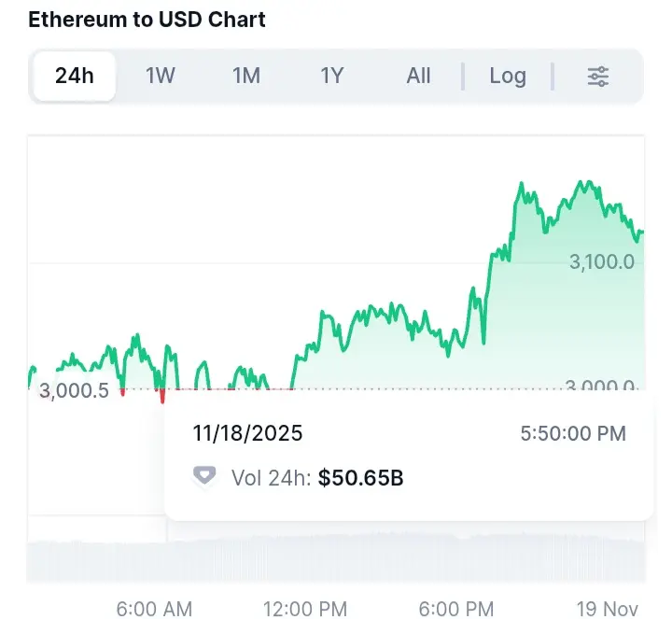Viewport: 672px width, 619px height.
Task: Click the 5:50:00 PM timestamp in tooltip
Action: click(x=573, y=433)
